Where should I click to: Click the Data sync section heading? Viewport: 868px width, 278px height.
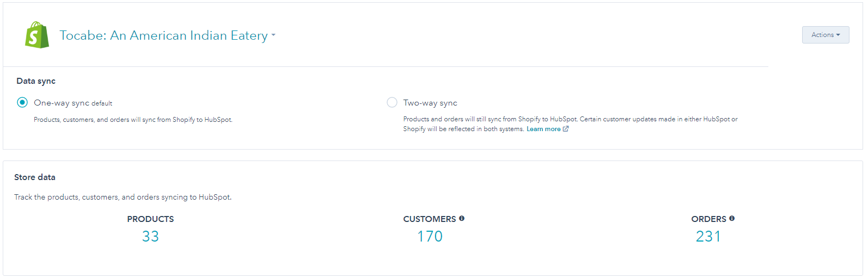36,81
